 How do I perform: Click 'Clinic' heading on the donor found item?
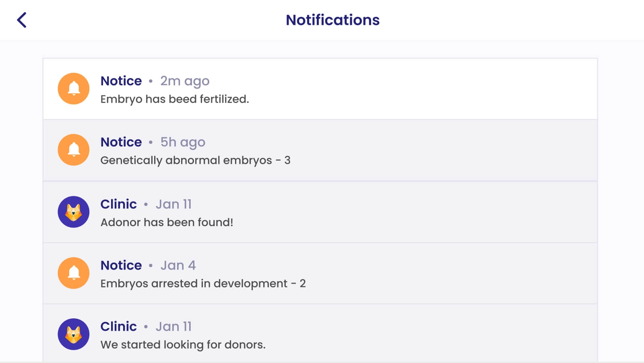118,204
